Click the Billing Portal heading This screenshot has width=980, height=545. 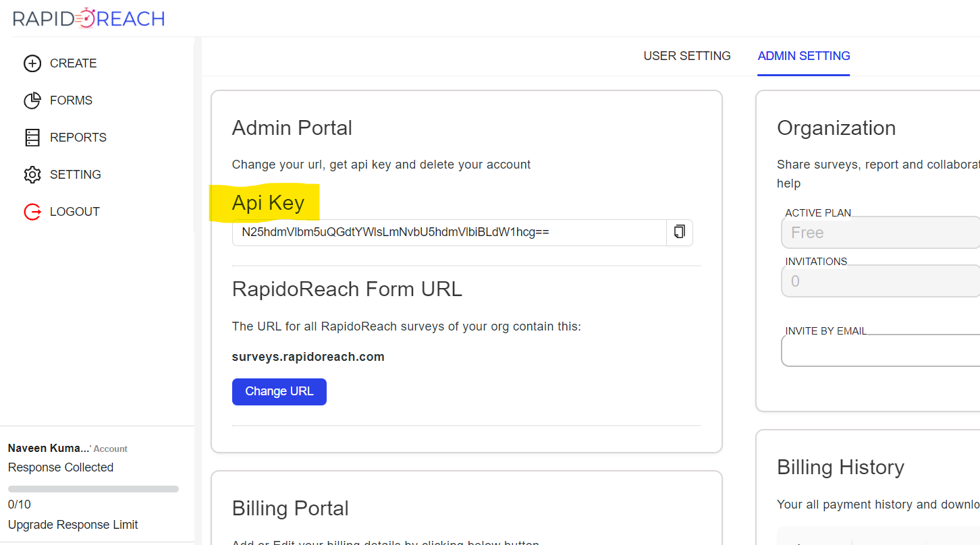click(x=290, y=509)
